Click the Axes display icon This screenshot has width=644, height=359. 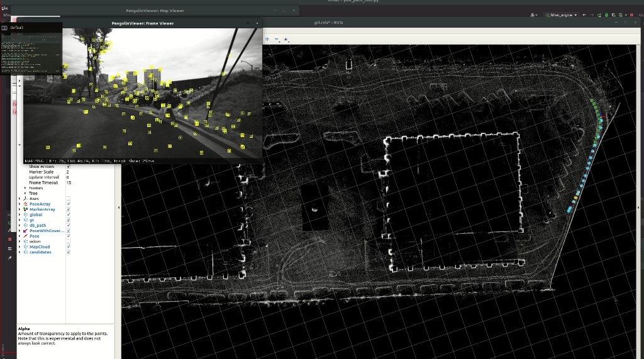tap(25, 199)
